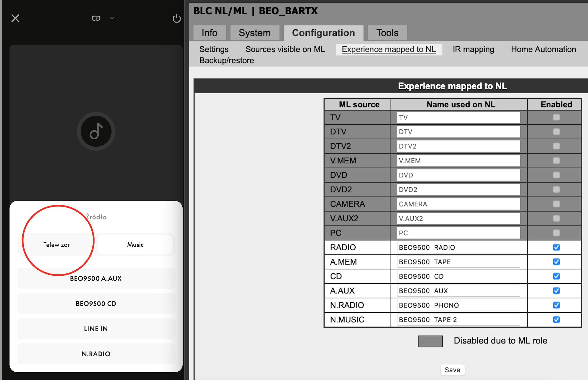
Task: Open the Configuration tab
Action: [x=323, y=33]
